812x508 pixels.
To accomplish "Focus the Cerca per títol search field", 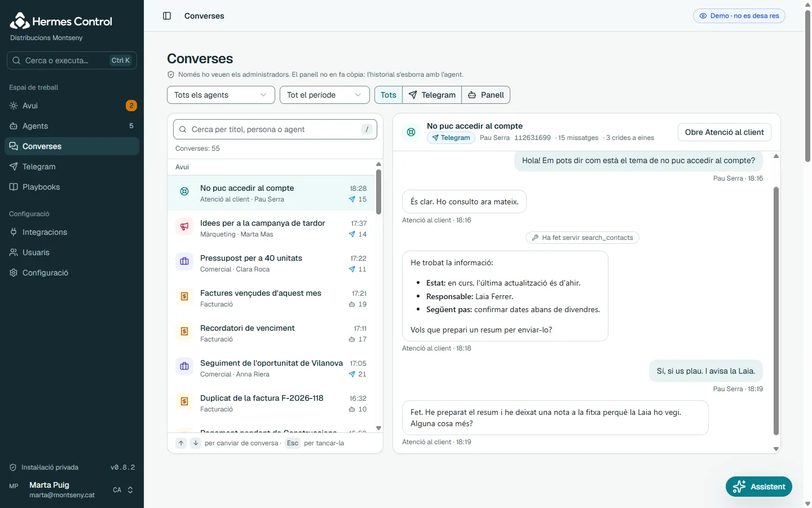I will click(x=275, y=129).
